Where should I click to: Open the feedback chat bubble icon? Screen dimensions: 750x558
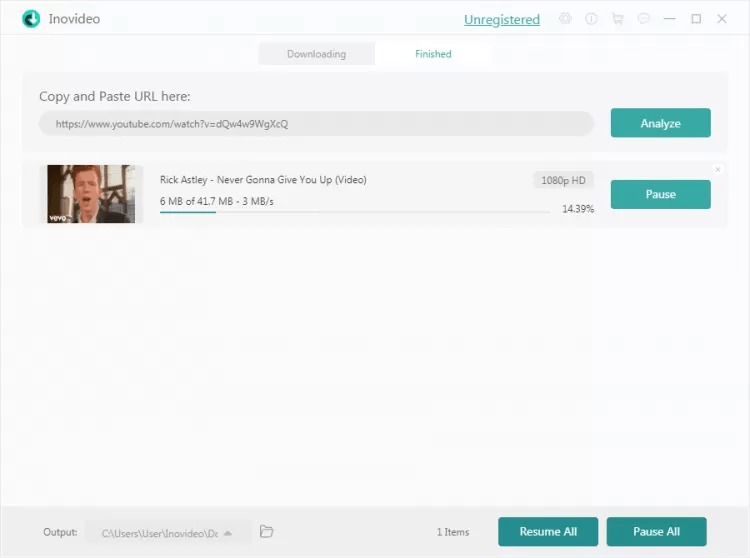[x=643, y=19]
